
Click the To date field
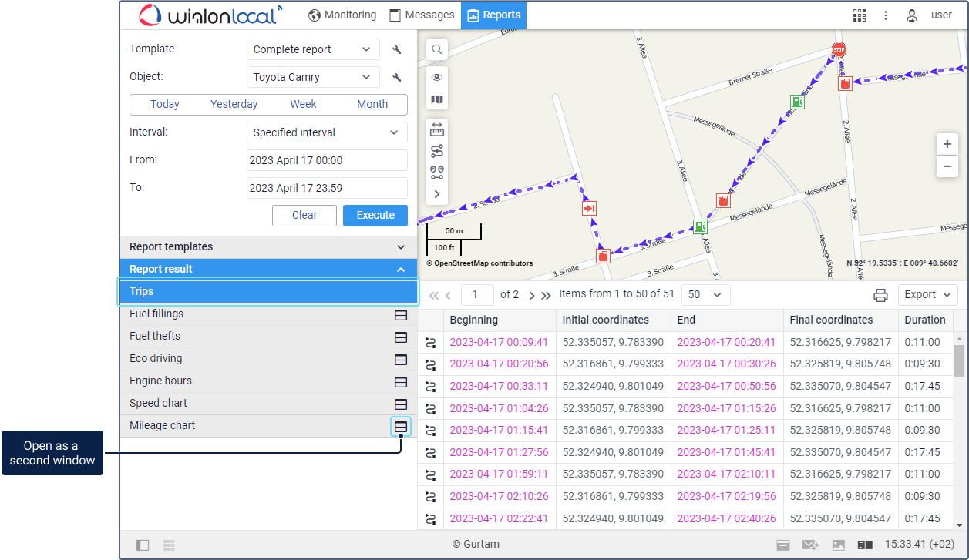(327, 188)
